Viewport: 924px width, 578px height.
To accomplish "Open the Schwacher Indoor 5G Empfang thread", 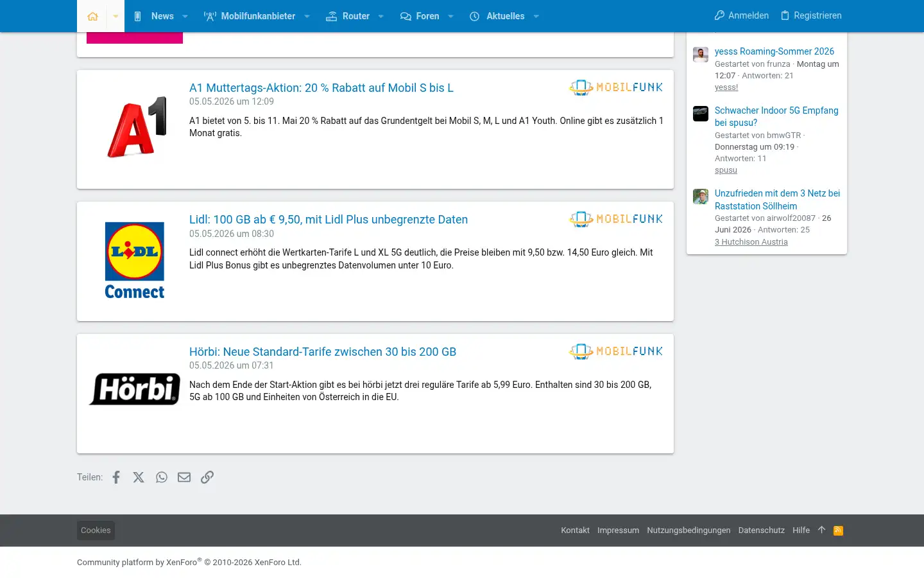I will [x=776, y=116].
